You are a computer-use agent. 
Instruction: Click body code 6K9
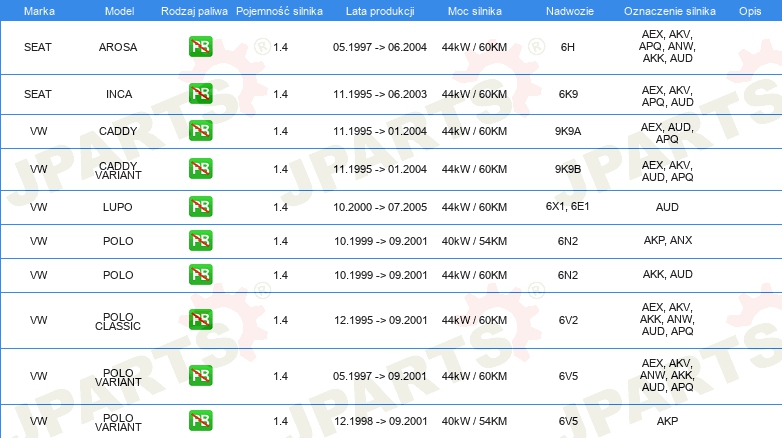(568, 94)
